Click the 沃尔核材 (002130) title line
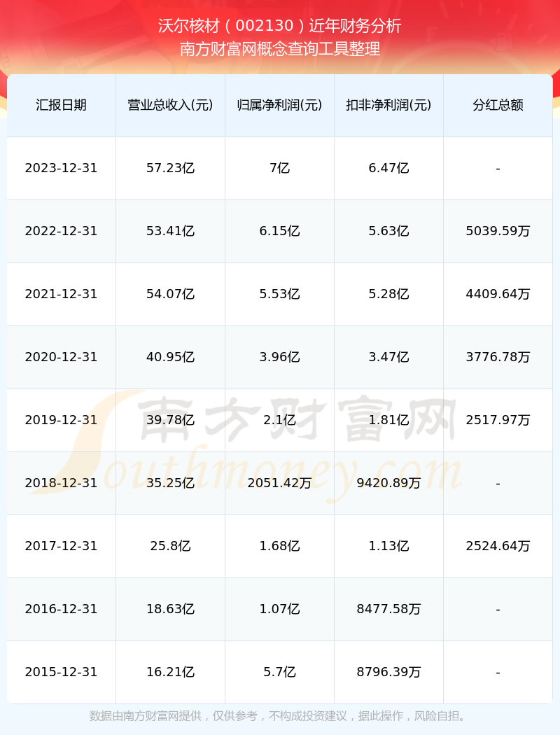This screenshot has height=735, width=560. pos(280,26)
